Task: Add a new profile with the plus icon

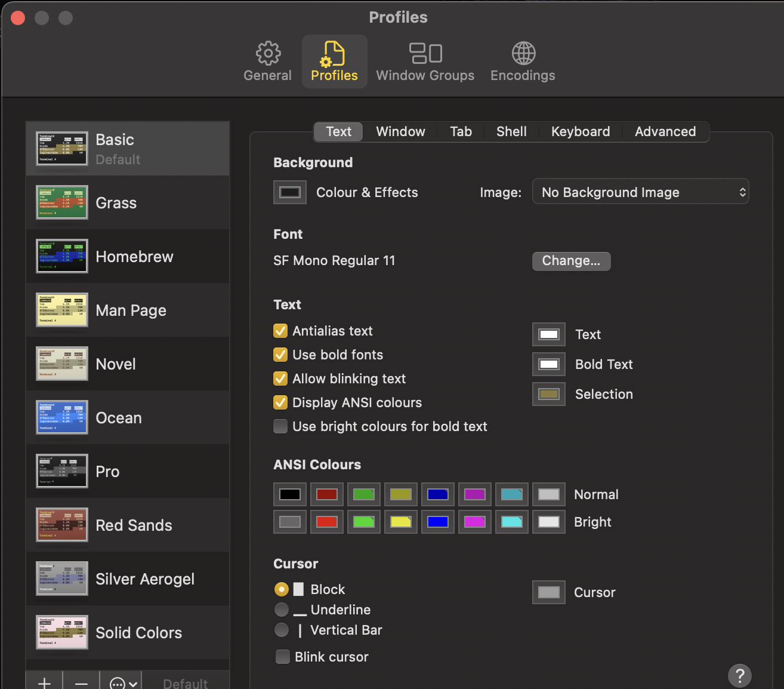Action: coord(44,682)
